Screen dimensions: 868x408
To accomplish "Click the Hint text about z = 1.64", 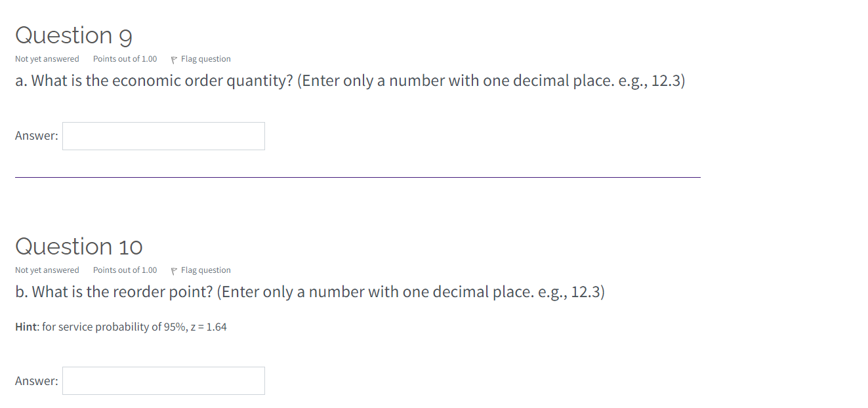I will (x=121, y=326).
